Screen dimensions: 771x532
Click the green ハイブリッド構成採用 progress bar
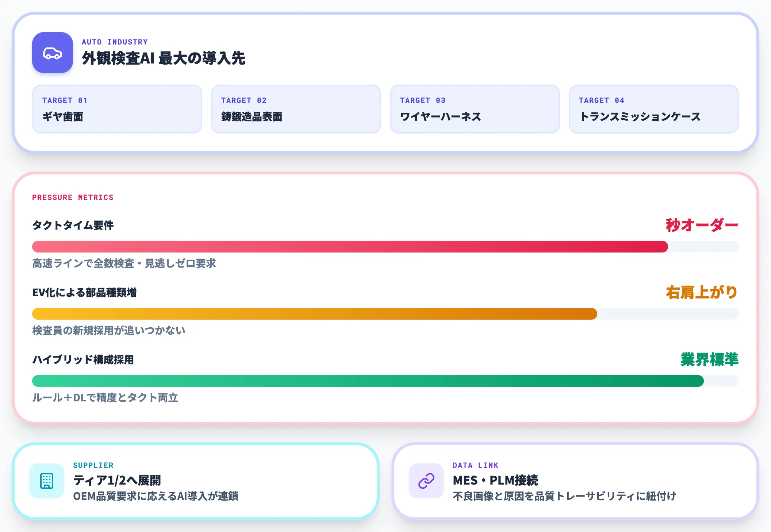coord(385,381)
